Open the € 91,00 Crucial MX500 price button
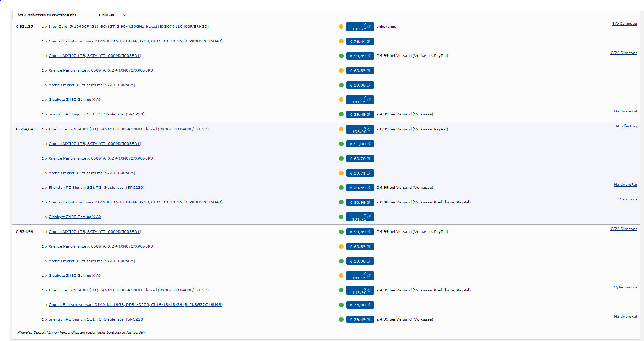644x341 pixels. [360, 144]
